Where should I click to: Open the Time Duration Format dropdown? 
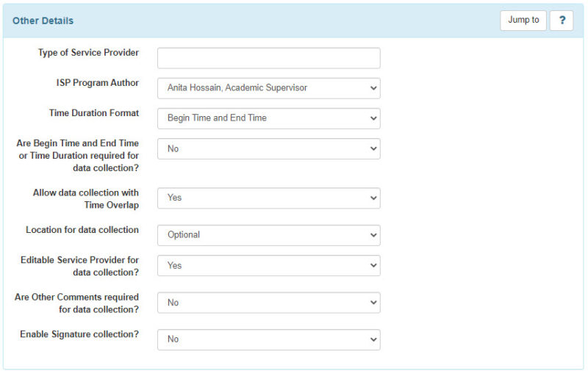(x=268, y=118)
